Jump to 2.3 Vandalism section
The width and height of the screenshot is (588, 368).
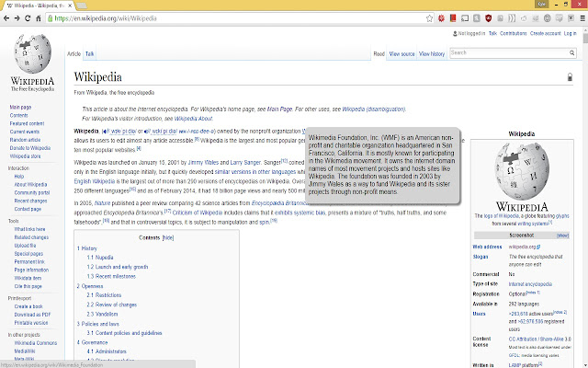pos(102,315)
